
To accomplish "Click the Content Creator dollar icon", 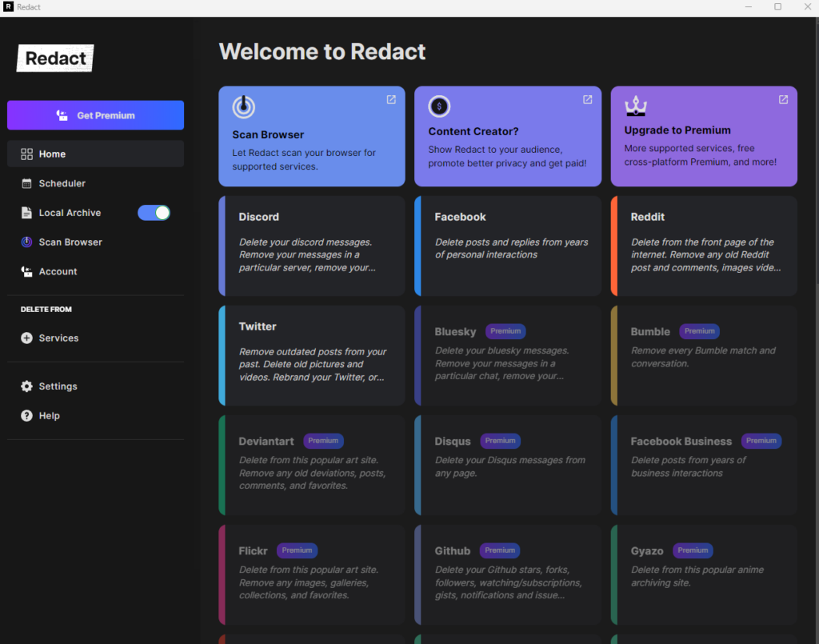I will click(439, 106).
